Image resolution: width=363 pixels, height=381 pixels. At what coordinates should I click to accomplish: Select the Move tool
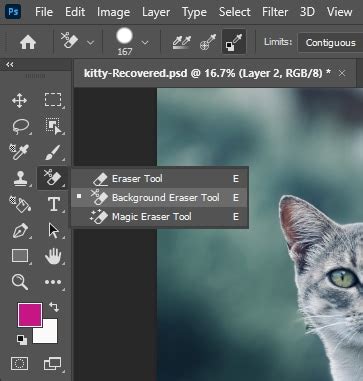19,101
